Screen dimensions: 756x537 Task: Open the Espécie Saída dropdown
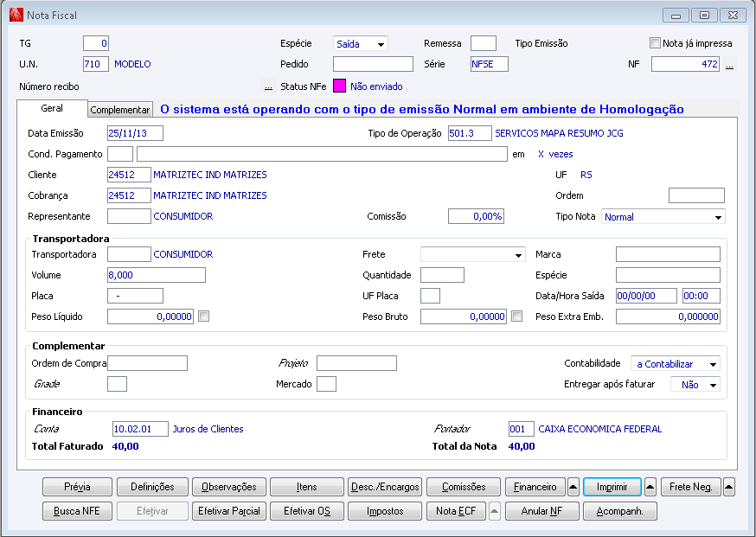360,43
